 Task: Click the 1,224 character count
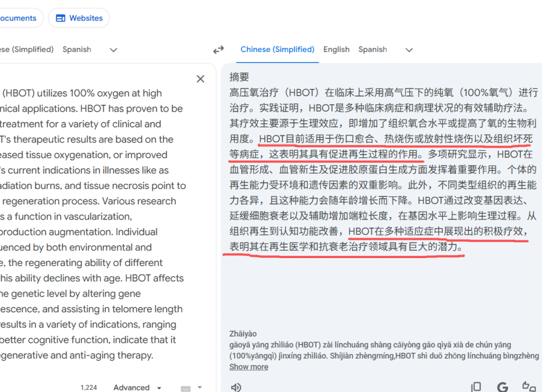tap(89, 388)
